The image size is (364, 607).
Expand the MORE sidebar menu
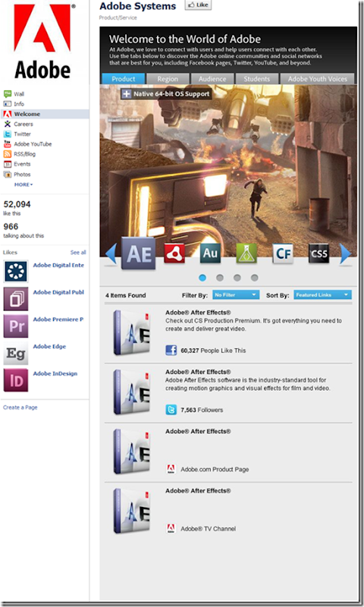pyautogui.click(x=24, y=184)
